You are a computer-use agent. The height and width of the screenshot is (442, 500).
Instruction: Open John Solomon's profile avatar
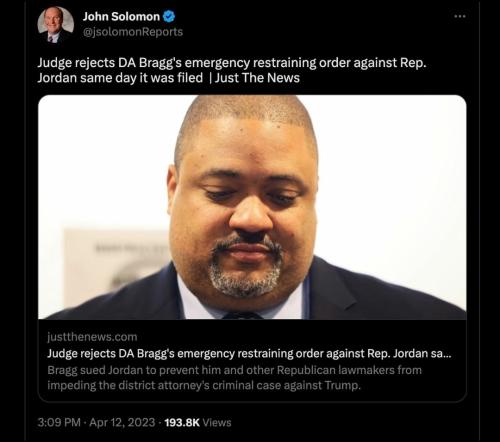pyautogui.click(x=56, y=25)
